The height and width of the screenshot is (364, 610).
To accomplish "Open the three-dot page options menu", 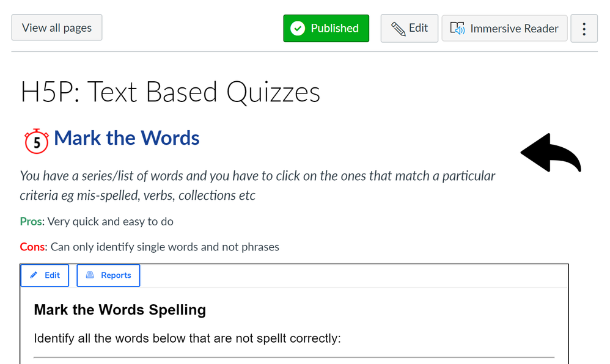I will [584, 29].
